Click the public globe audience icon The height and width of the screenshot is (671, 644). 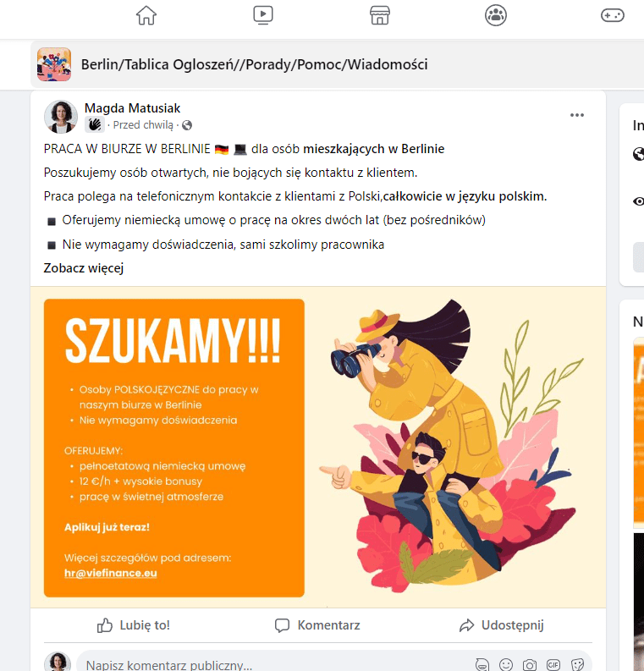point(187,125)
